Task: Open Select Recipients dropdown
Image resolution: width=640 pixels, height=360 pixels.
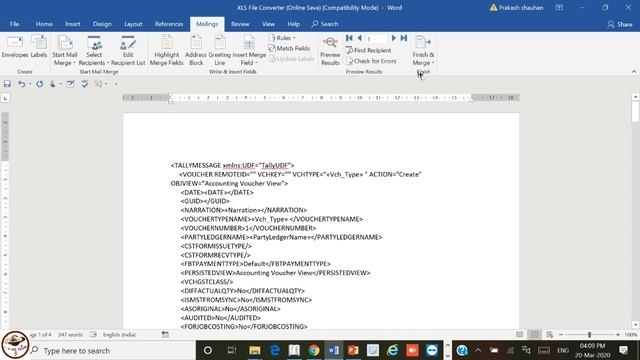Action: click(x=94, y=51)
